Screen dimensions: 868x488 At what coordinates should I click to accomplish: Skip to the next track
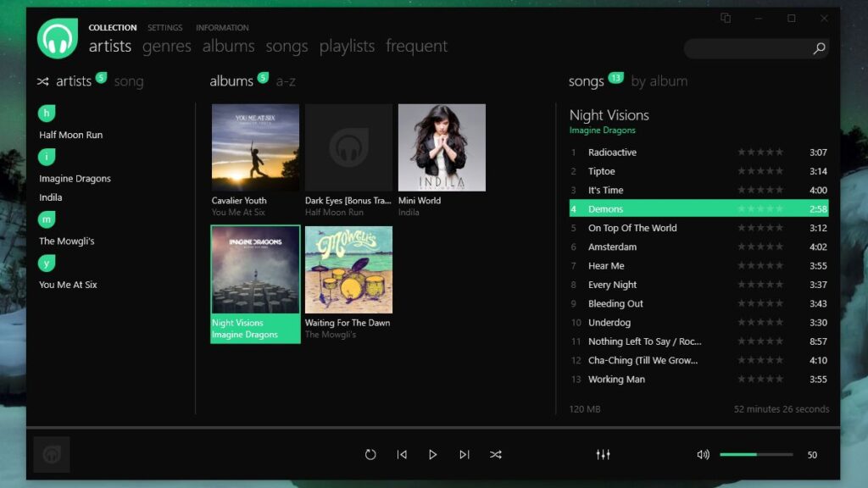click(x=465, y=454)
